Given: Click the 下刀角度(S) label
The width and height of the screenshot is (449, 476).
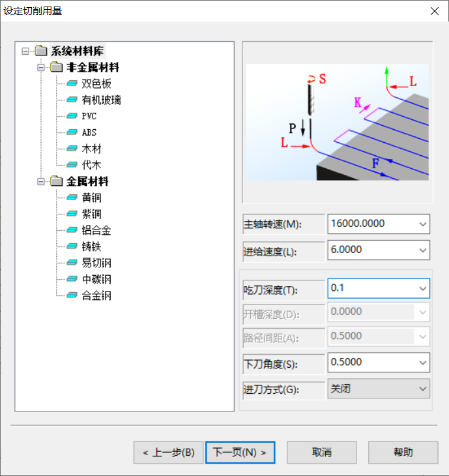Looking at the screenshot, I should 270,364.
